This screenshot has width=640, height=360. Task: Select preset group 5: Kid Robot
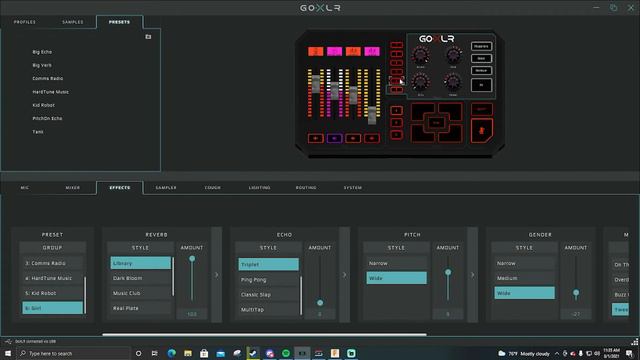52,293
